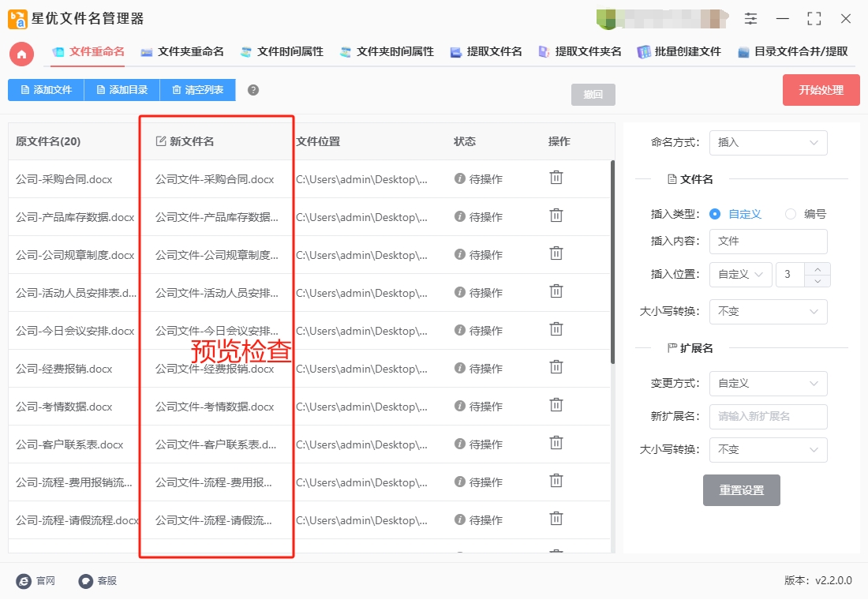Image resolution: width=868 pixels, height=600 pixels.
Task: Click the 状态 column header
Action: (x=465, y=142)
